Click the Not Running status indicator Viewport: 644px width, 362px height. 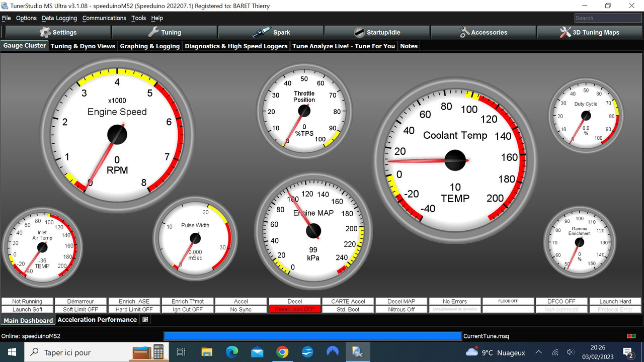[27, 301]
